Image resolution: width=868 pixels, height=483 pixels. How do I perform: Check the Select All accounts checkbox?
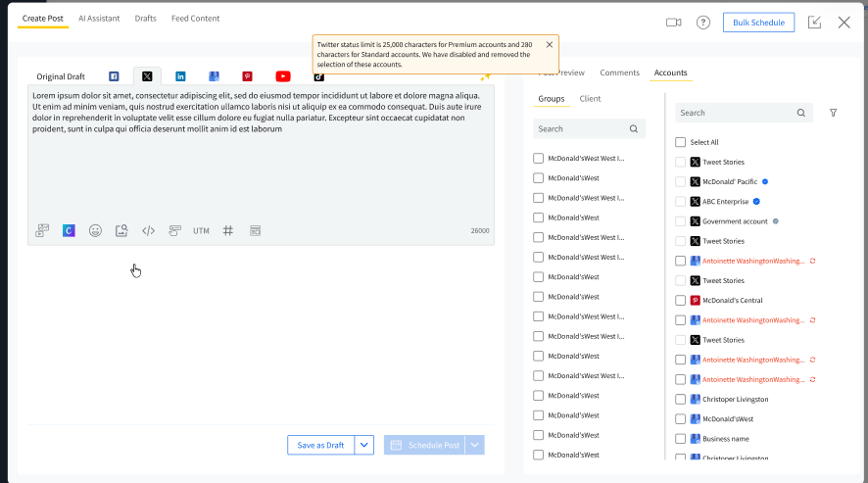(680, 142)
